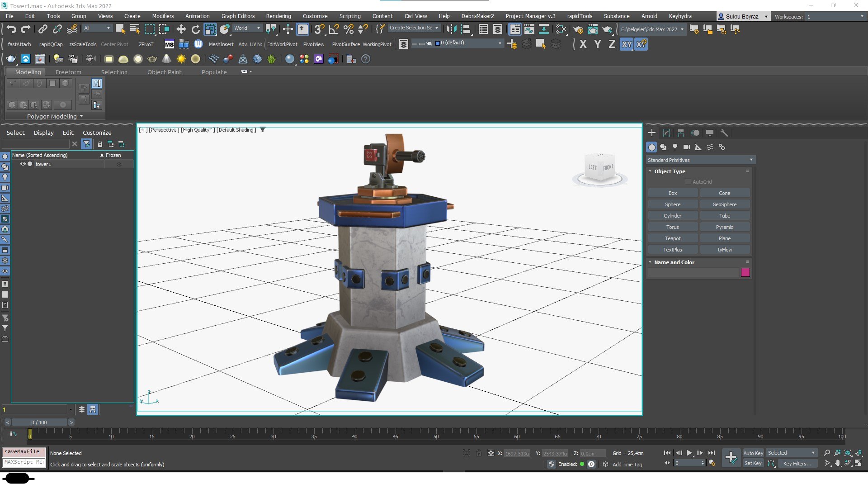Create a sun light using the sun icon
The image size is (868, 484).
click(x=181, y=59)
